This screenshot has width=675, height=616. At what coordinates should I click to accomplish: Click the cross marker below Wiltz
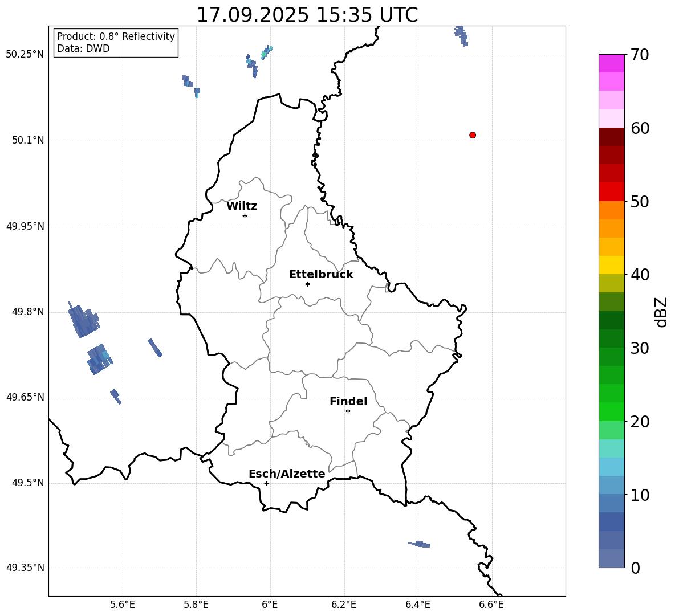pos(245,215)
